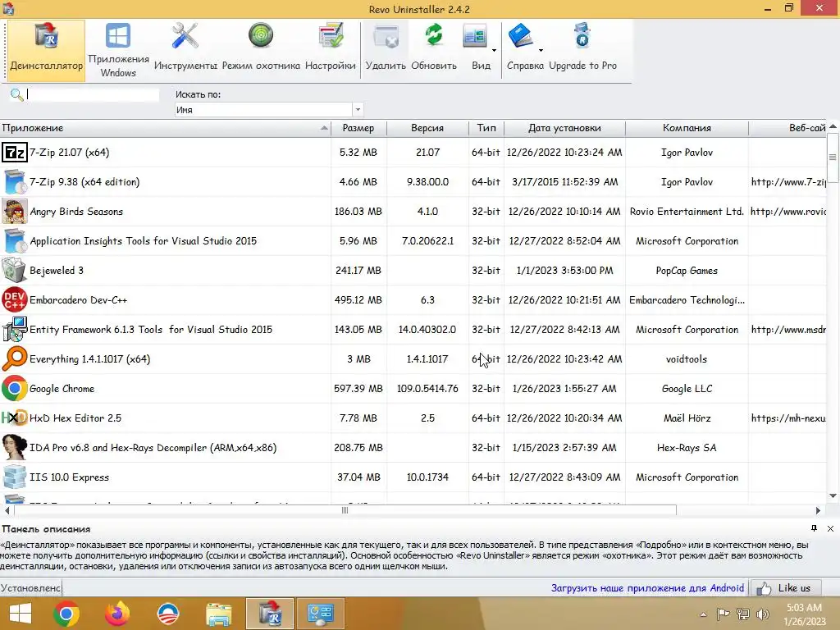This screenshot has height=630, width=840.
Task: Click the horizontal scrollbar thumb
Action: pyautogui.click(x=345, y=510)
